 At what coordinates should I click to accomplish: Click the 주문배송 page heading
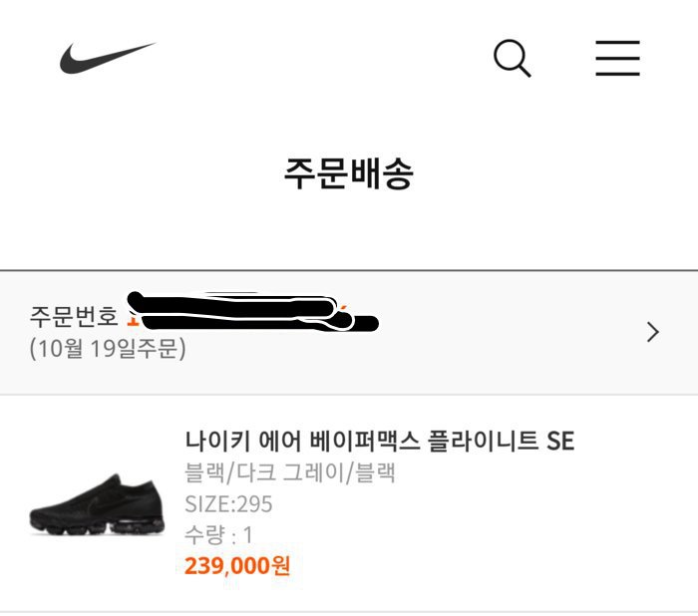[349, 173]
